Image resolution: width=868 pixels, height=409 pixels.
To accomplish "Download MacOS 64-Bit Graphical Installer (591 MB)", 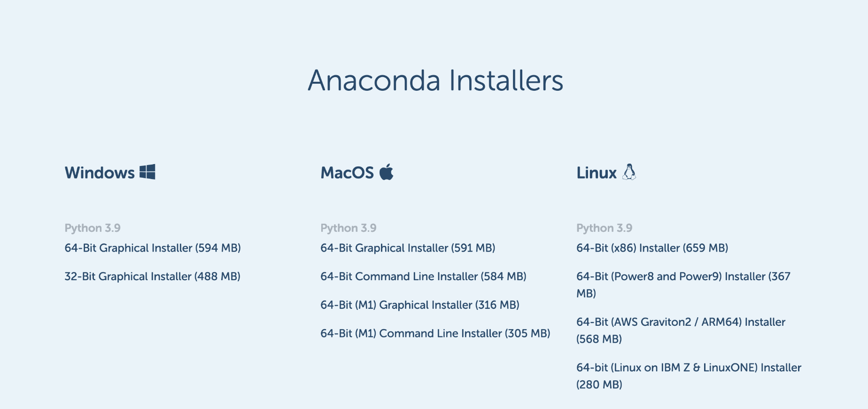I will pos(408,248).
